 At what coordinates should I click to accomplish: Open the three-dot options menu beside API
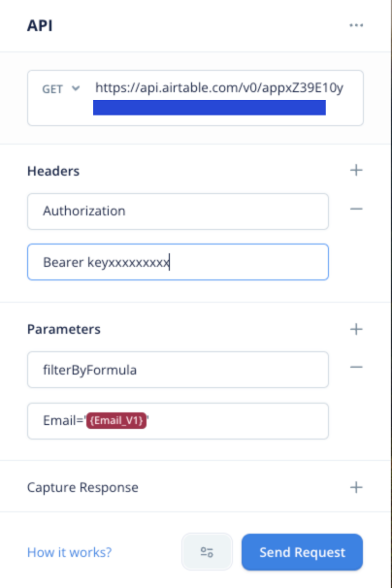[356, 25]
